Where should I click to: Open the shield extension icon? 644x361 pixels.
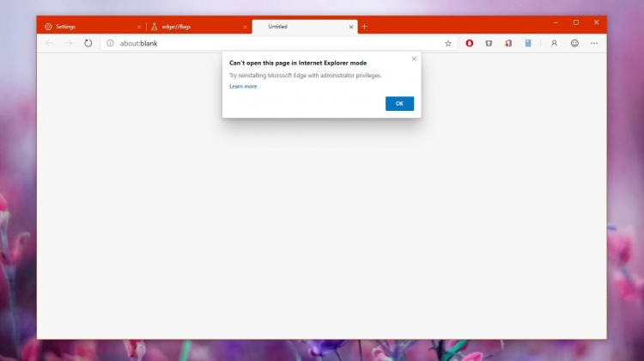pyautogui.click(x=489, y=43)
